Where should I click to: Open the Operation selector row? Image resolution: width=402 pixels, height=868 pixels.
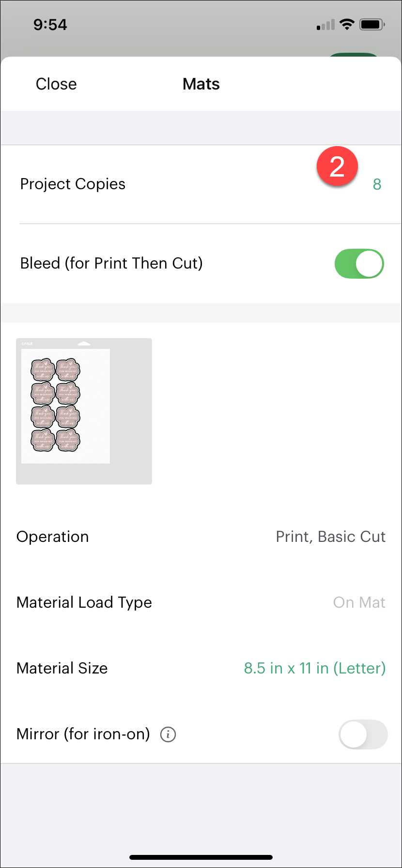click(201, 537)
